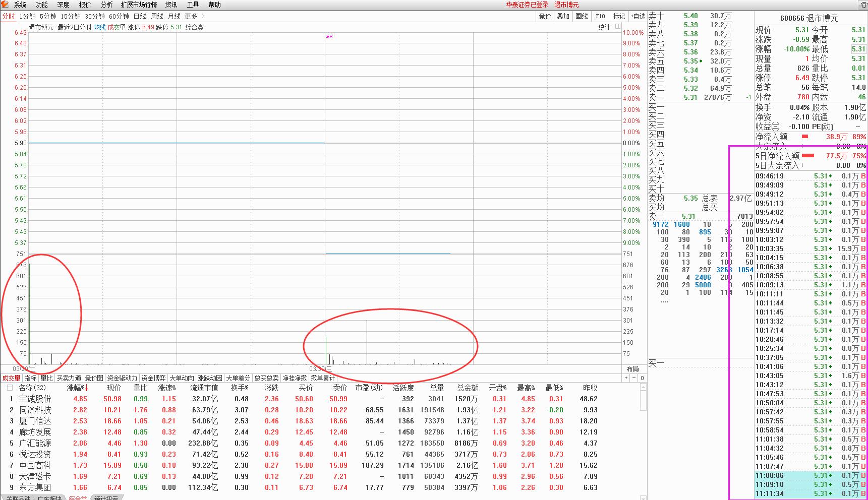Click the list icon left of 名称(32) header
The width and height of the screenshot is (868, 500).
[10, 388]
